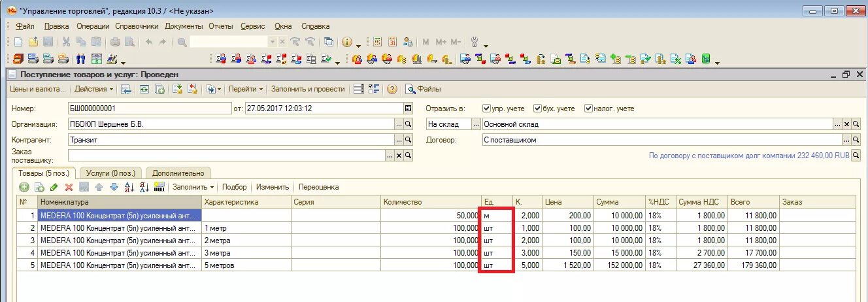Expand the search combo box dropdown arrow
Viewport: 868px width, 302px height.
pos(273,42)
